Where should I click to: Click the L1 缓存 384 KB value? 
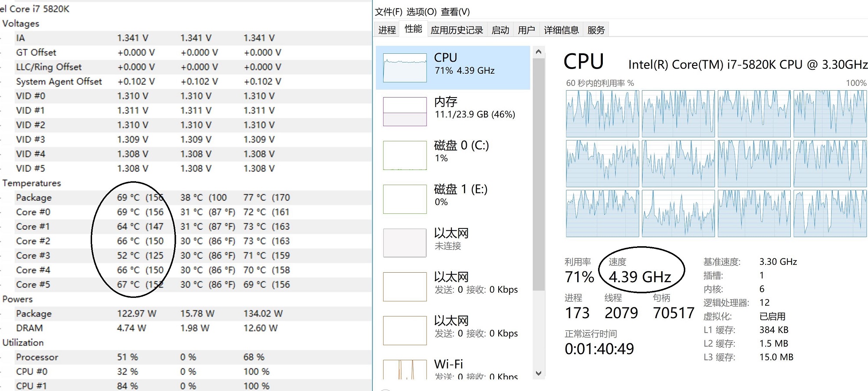(x=774, y=330)
